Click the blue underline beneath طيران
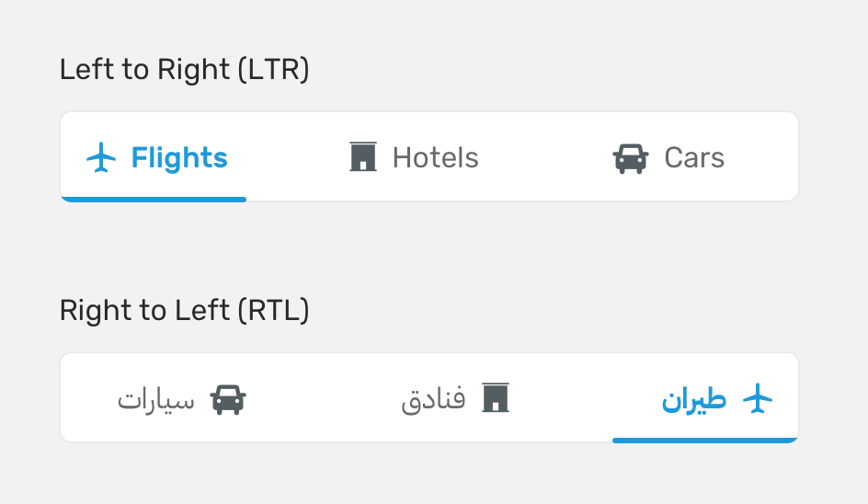This screenshot has height=504, width=868. pyautogui.click(x=705, y=440)
